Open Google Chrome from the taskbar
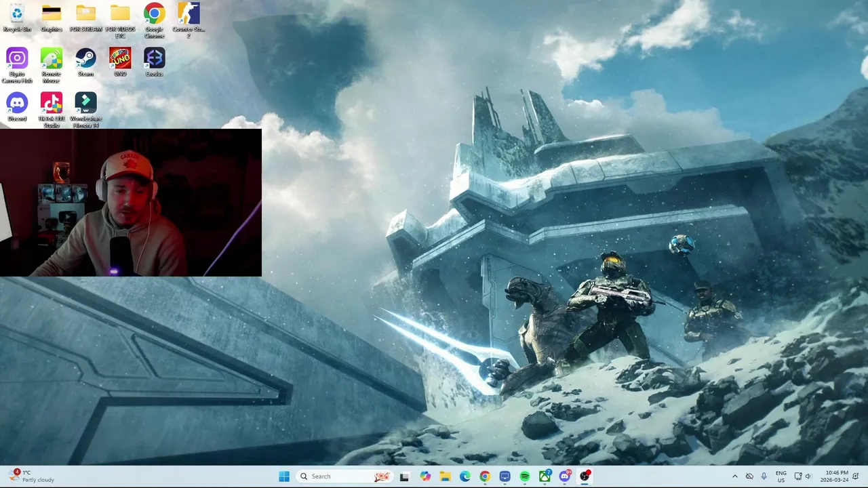 coord(485,476)
